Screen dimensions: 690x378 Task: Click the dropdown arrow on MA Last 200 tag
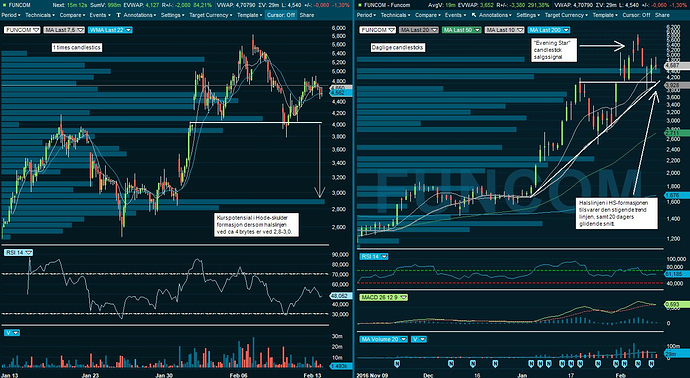point(565,30)
